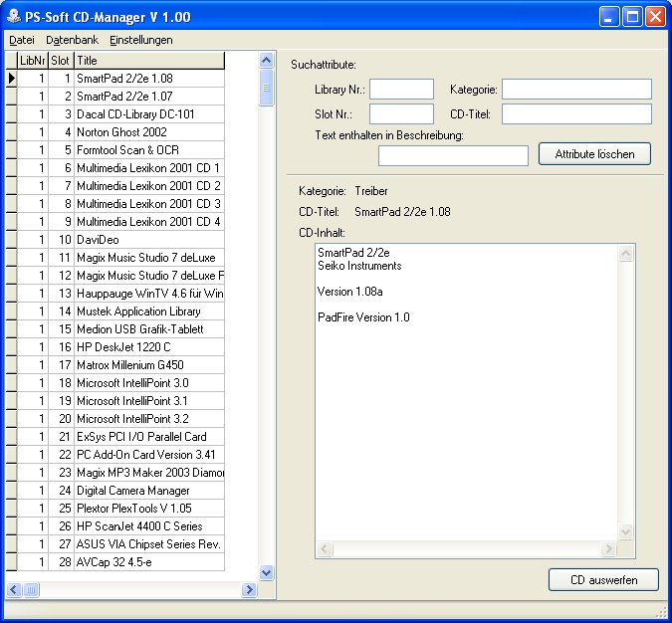Click the Attribute löschen button
Viewport: 672px width, 623px height.
coord(594,154)
